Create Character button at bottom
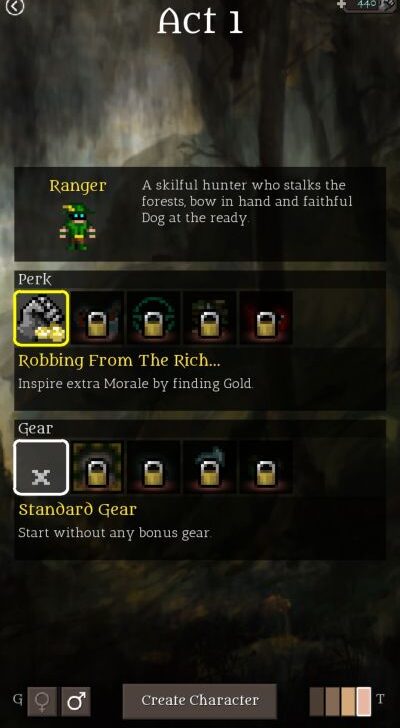This screenshot has width=400, height=728. click(200, 701)
